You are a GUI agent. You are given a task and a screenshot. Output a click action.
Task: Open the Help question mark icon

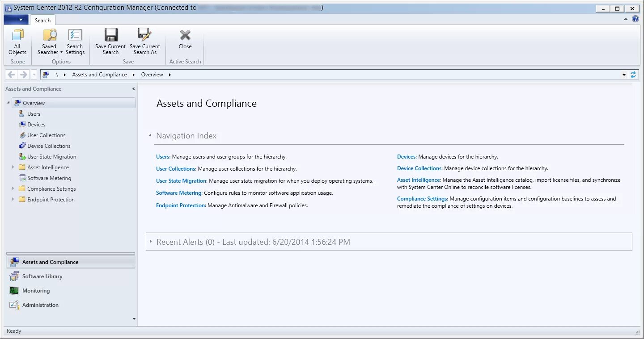(636, 19)
